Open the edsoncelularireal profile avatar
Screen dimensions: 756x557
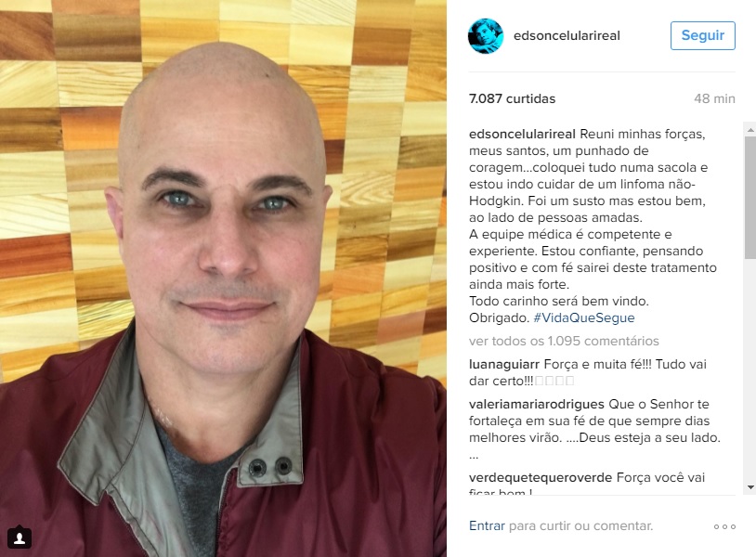(x=486, y=36)
